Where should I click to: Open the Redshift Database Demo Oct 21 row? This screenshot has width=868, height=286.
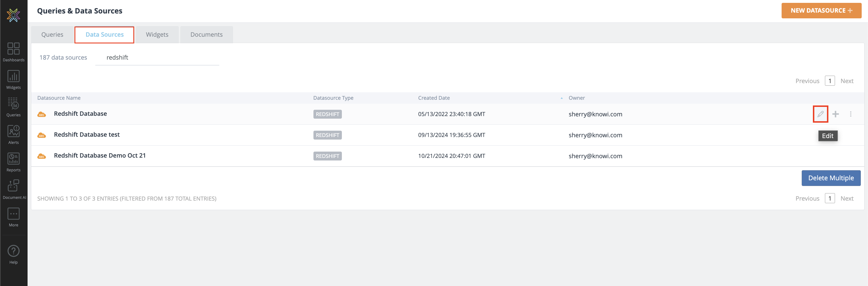100,155
